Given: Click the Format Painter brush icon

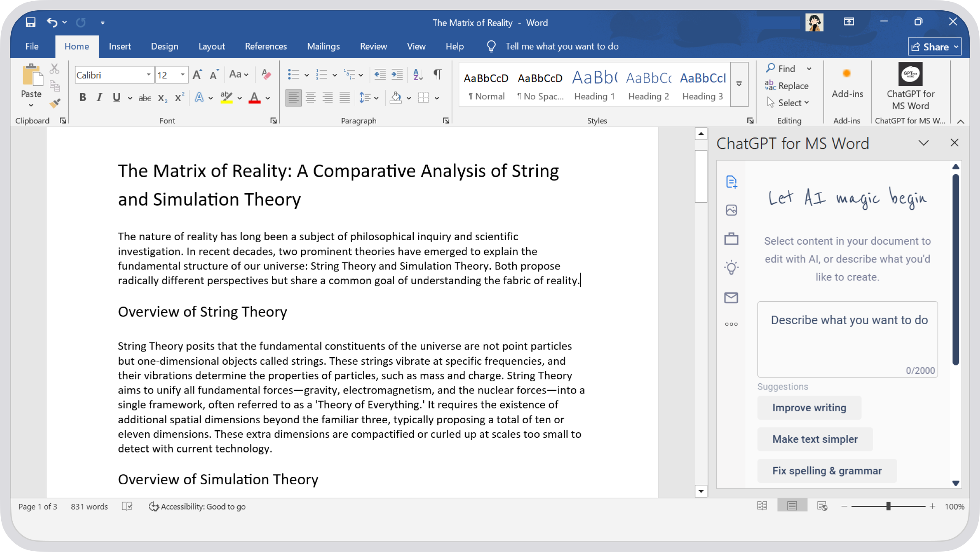Looking at the screenshot, I should [55, 103].
